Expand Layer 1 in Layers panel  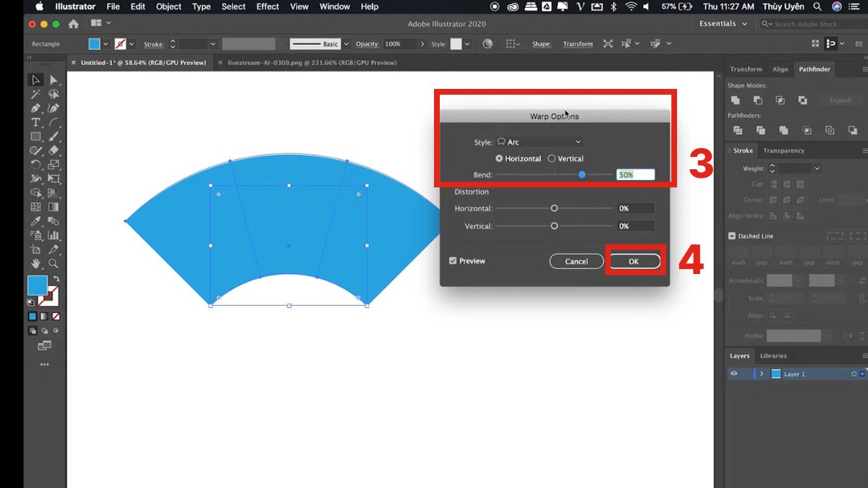point(762,374)
